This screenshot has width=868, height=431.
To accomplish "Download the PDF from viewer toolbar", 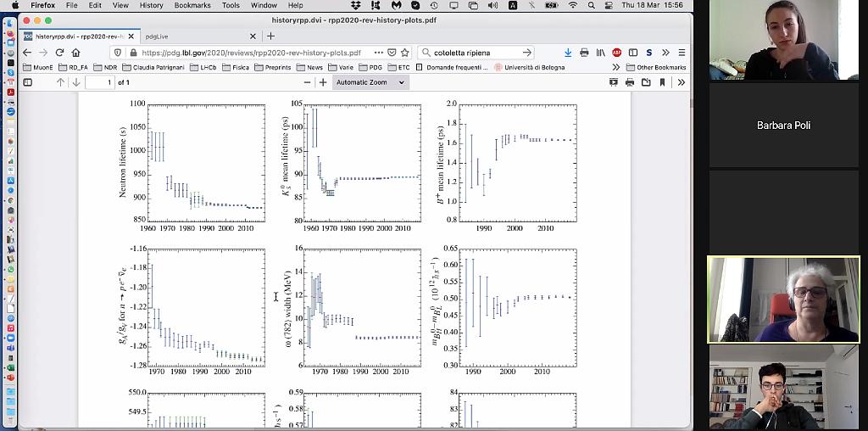I will [646, 82].
